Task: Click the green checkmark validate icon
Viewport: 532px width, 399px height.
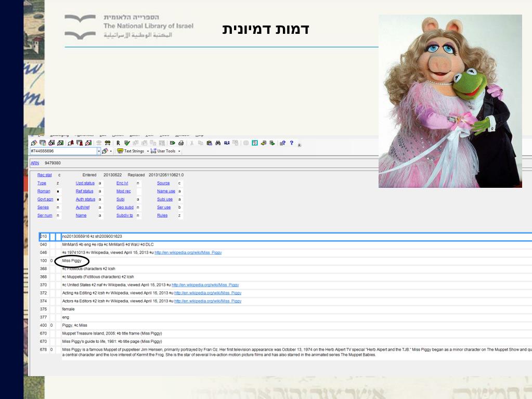Action: pyautogui.click(x=127, y=143)
